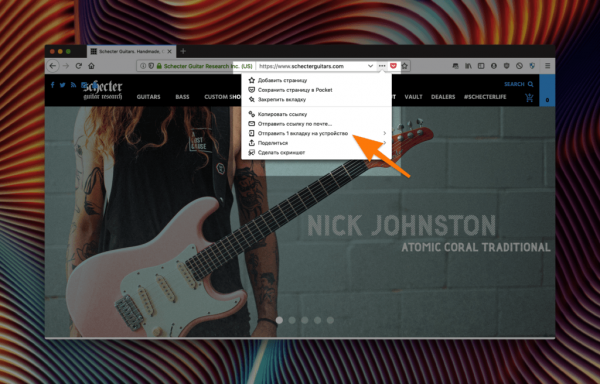Click the Pocket save icon in address bar
The width and height of the screenshot is (600, 384).
pyautogui.click(x=393, y=66)
